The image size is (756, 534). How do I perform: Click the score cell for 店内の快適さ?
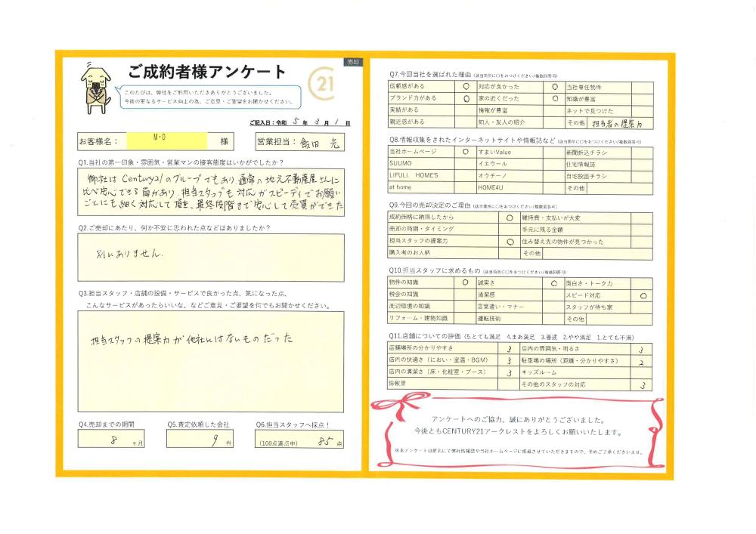coord(509,360)
